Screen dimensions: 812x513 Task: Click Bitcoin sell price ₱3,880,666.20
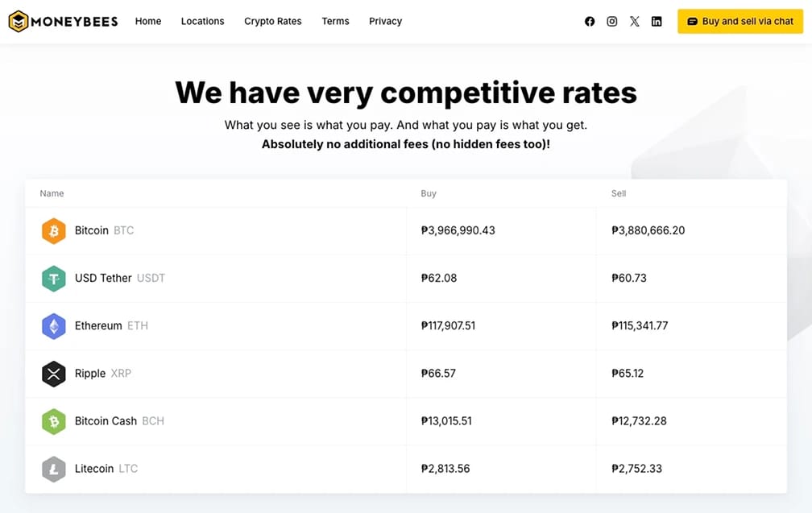(x=648, y=230)
